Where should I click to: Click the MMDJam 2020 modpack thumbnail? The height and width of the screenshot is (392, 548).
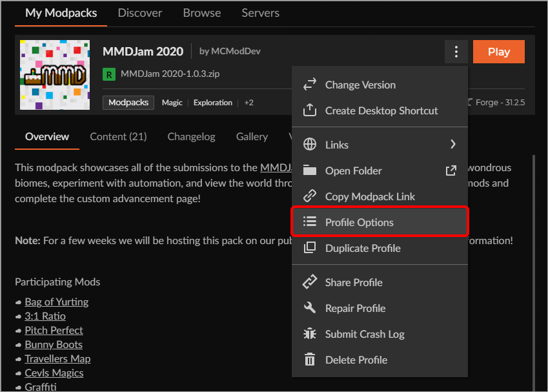coord(55,75)
